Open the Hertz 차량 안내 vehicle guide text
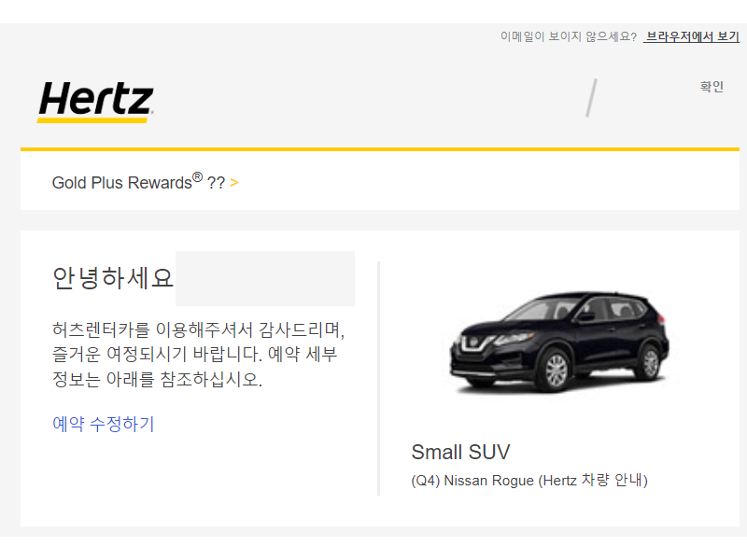Image resolution: width=747 pixels, height=560 pixels. pyautogui.click(x=594, y=480)
